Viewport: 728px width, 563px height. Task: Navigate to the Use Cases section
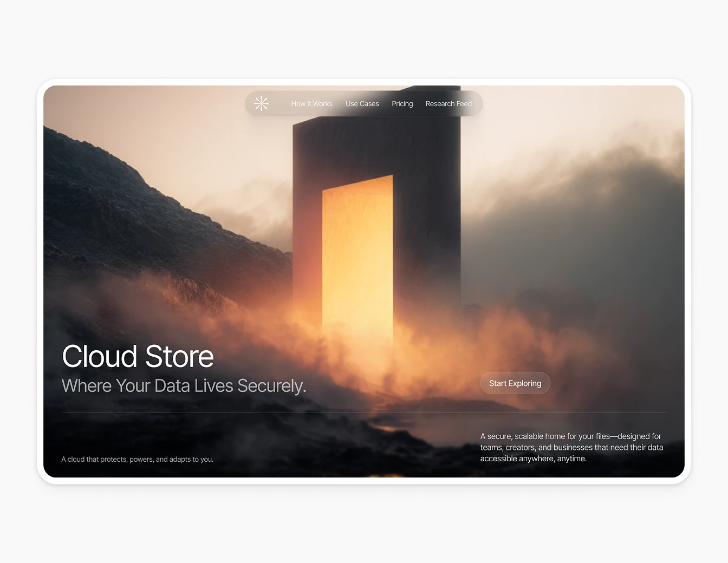[x=362, y=103]
